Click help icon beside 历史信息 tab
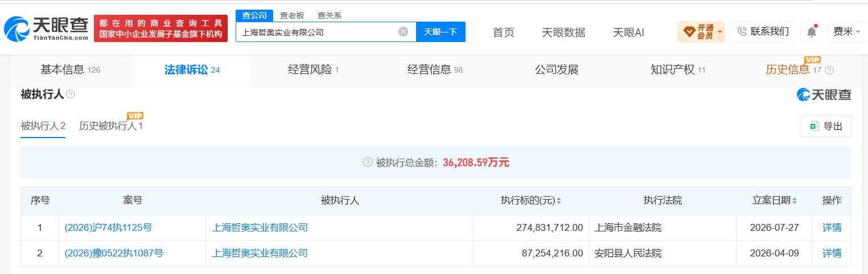This screenshot has width=868, height=274. (829, 70)
